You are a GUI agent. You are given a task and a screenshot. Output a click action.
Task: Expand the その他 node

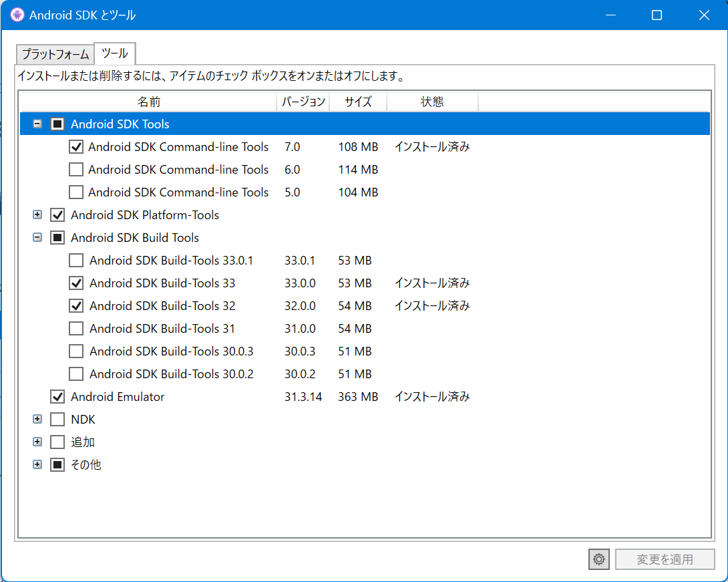point(37,465)
